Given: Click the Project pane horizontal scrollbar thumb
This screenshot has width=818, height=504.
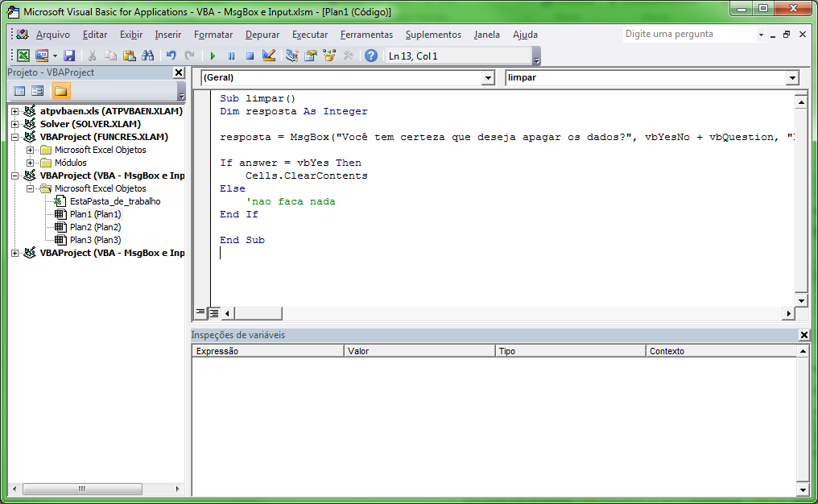Looking at the screenshot, I should [x=82, y=489].
